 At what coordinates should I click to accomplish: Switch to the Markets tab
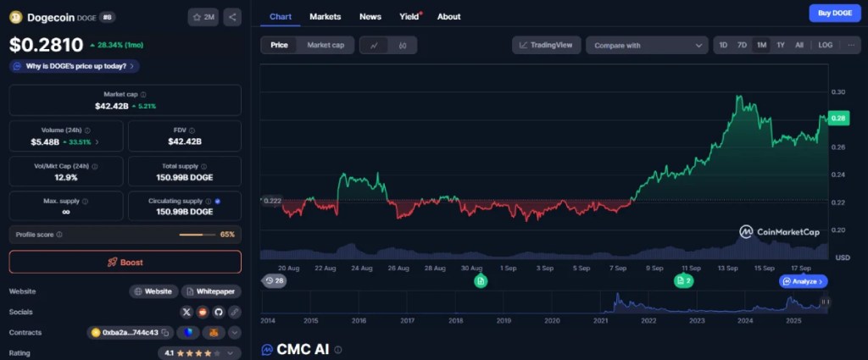coord(325,16)
